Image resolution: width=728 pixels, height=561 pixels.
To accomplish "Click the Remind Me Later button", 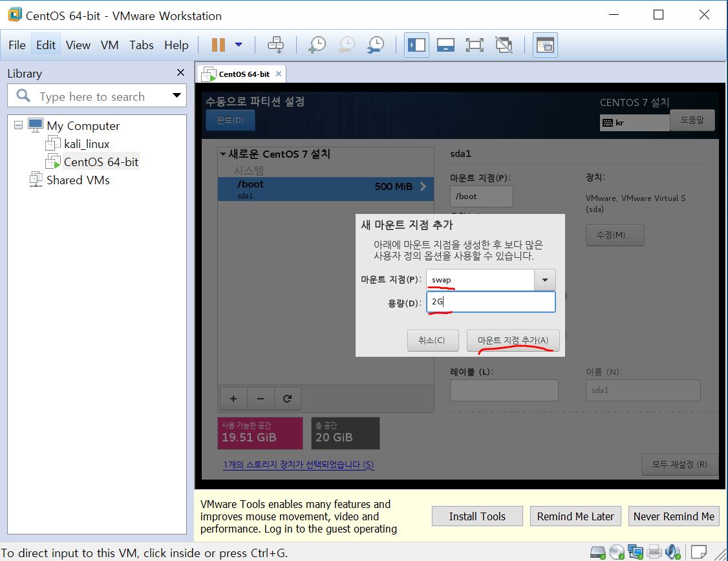I will pyautogui.click(x=575, y=516).
